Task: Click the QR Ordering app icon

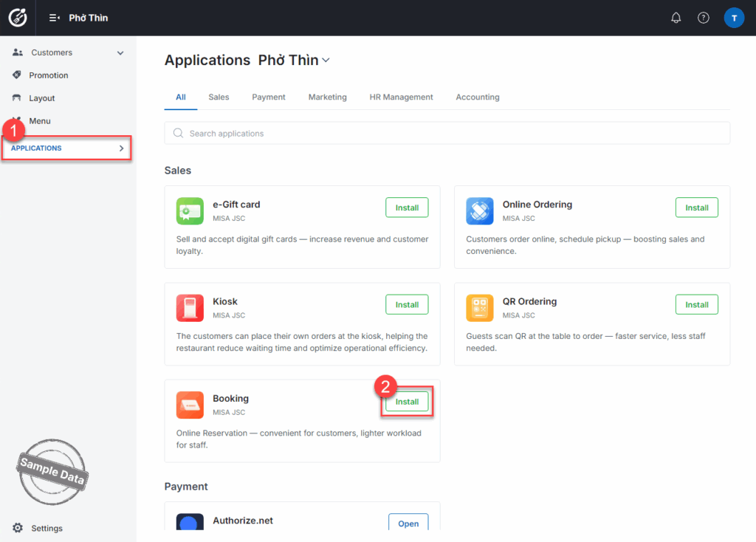Action: (480, 308)
